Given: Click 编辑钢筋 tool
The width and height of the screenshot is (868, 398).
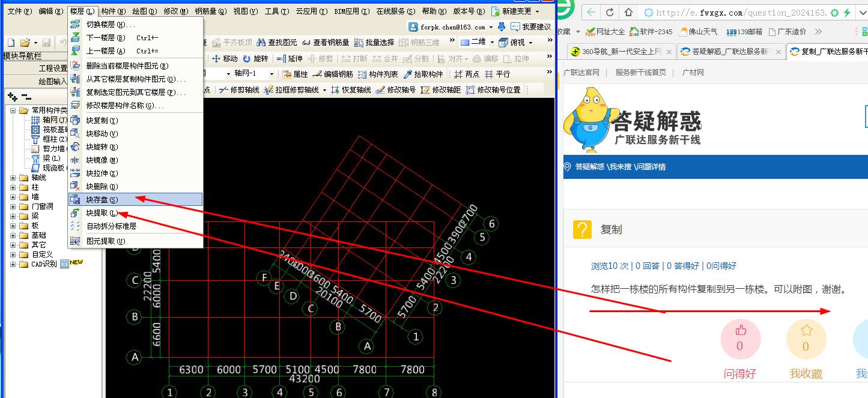Looking at the screenshot, I should pyautogui.click(x=333, y=74).
